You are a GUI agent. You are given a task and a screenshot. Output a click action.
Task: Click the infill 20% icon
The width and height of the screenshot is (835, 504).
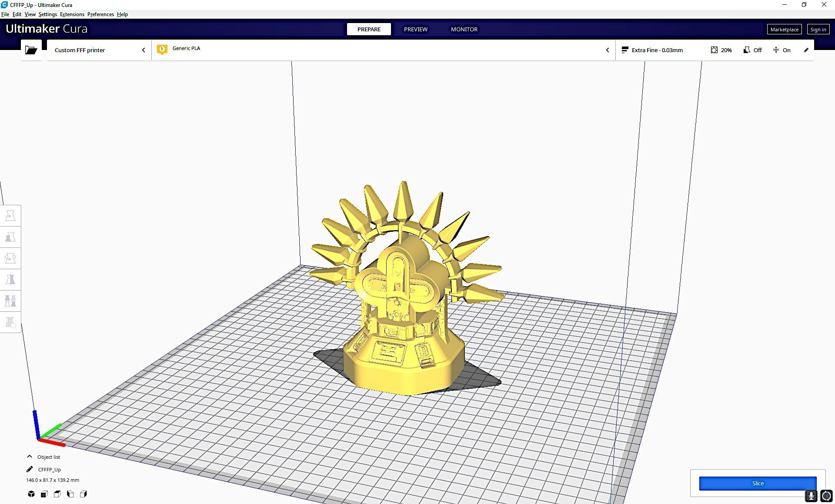click(x=714, y=50)
